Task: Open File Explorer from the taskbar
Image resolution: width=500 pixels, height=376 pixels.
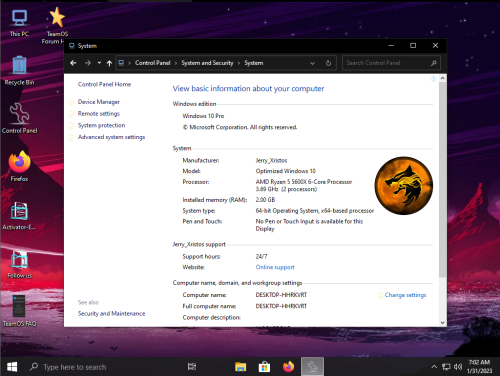Action: coord(240,367)
